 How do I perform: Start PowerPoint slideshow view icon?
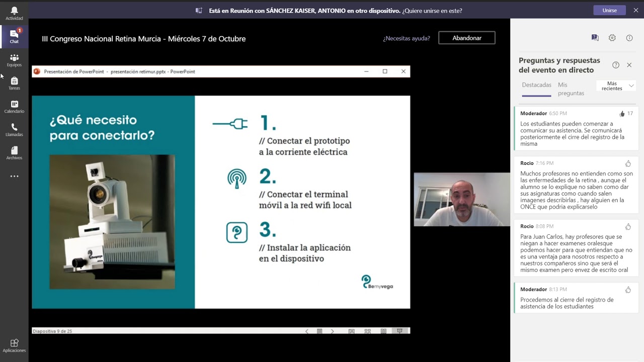[x=399, y=331]
